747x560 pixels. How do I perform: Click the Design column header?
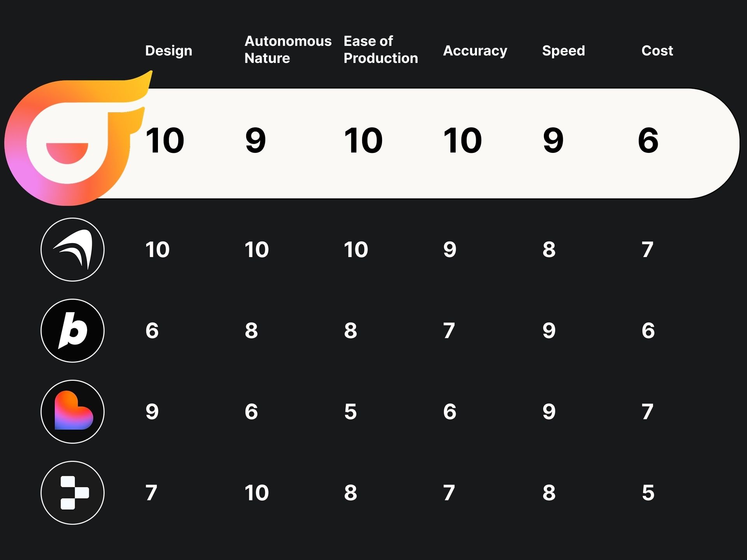click(x=168, y=51)
